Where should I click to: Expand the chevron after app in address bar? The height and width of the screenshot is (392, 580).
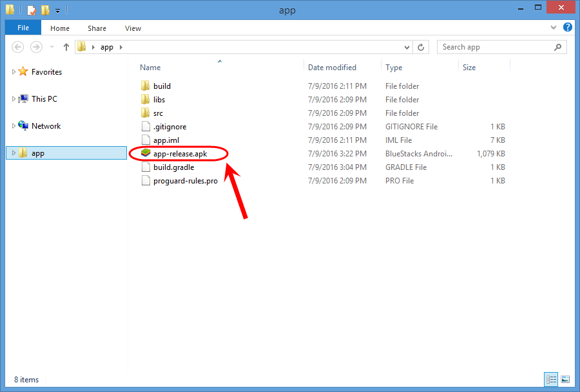(x=121, y=47)
